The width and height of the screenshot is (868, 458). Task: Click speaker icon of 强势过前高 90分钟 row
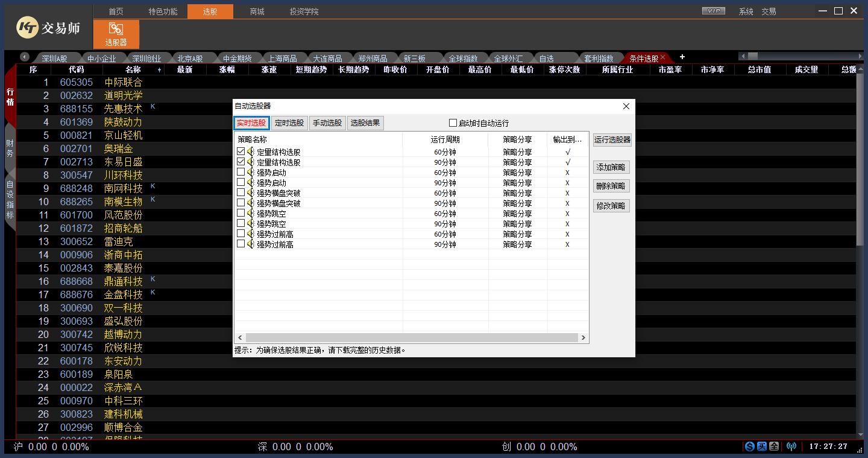click(251, 244)
